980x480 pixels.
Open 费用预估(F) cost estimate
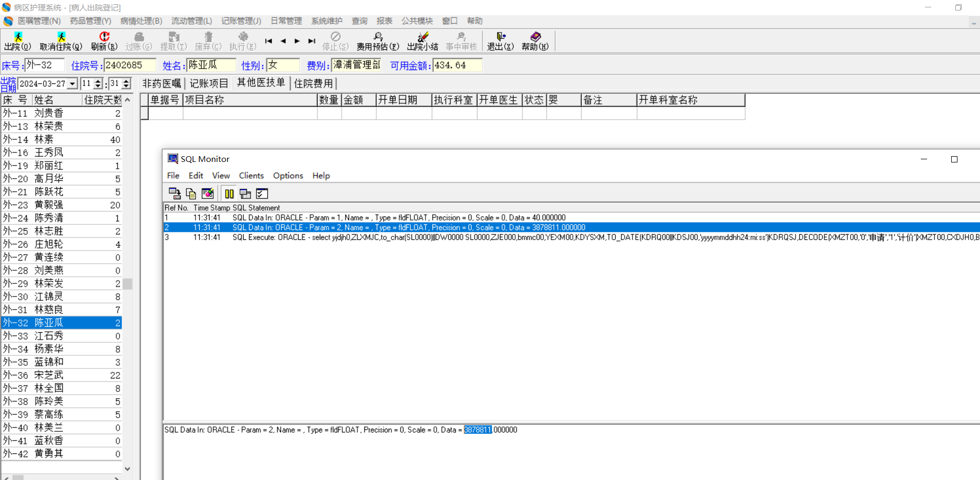pos(378,41)
